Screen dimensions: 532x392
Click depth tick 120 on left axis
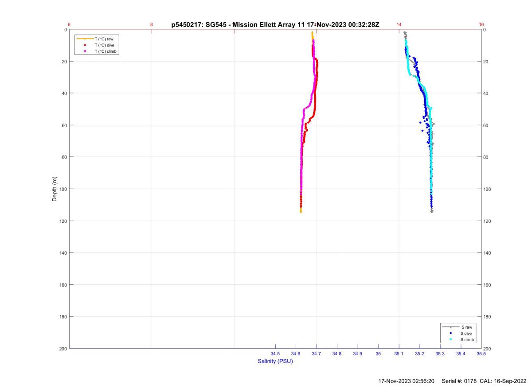click(x=63, y=221)
